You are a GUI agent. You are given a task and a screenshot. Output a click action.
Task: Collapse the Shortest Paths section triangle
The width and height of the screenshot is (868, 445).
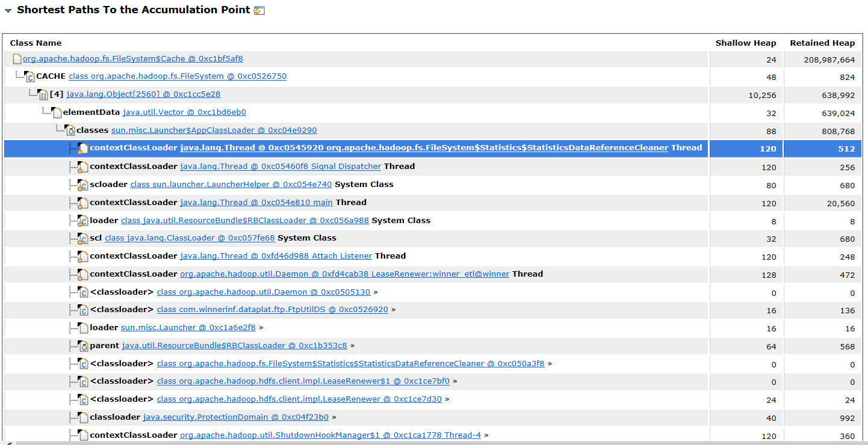pos(8,11)
